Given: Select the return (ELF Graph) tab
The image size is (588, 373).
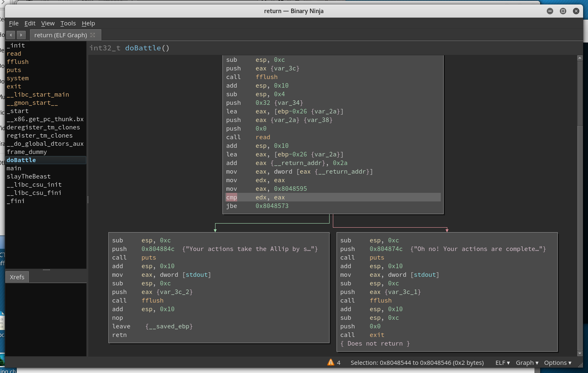Looking at the screenshot, I should click(x=61, y=35).
